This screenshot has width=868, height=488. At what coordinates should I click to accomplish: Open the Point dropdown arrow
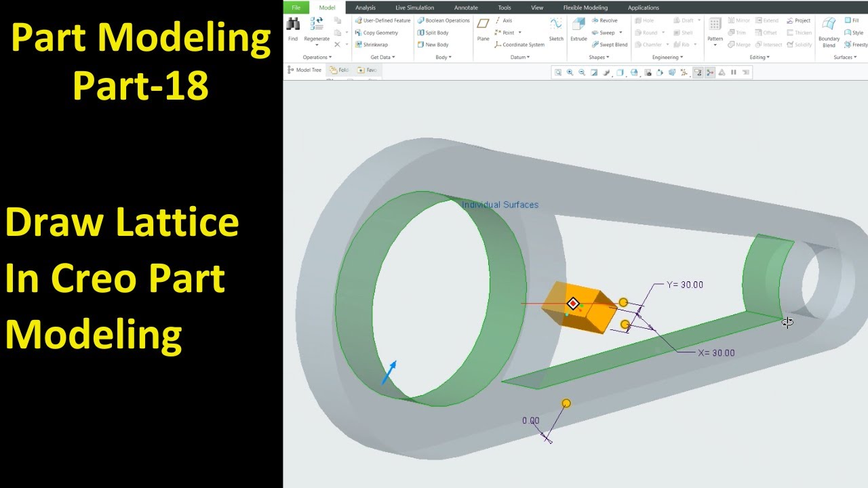pos(520,33)
